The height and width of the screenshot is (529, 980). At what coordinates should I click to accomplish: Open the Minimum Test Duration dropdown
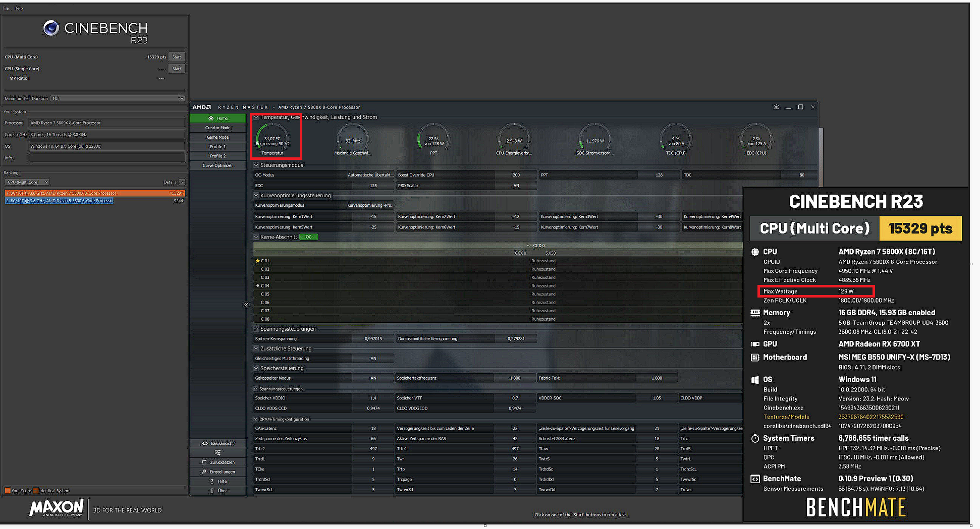118,98
